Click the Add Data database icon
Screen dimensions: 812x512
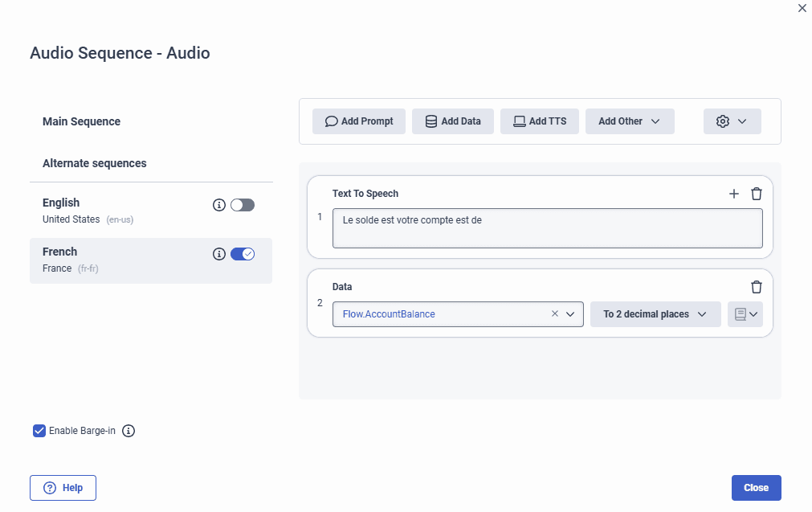[x=430, y=121]
